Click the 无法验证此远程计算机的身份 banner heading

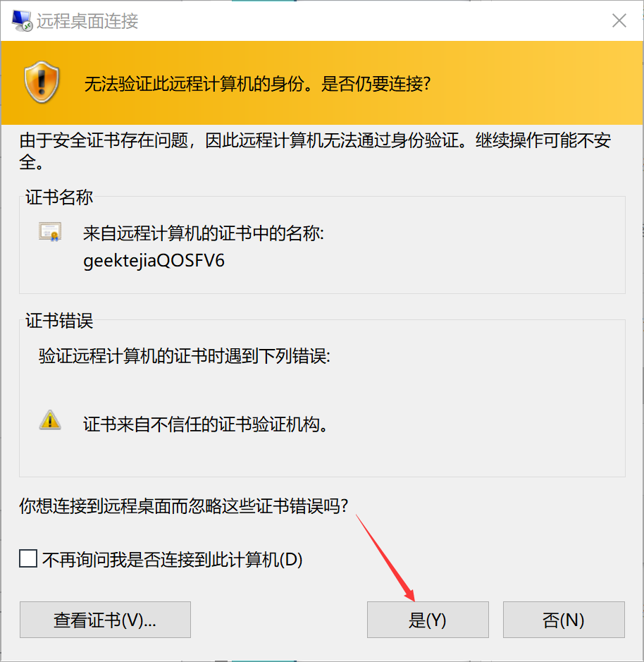pos(257,84)
